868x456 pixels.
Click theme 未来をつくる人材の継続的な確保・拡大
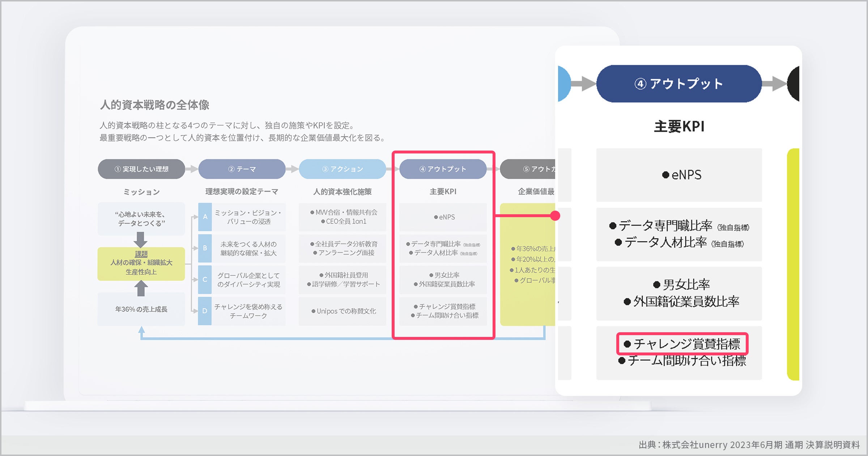pyautogui.click(x=249, y=248)
